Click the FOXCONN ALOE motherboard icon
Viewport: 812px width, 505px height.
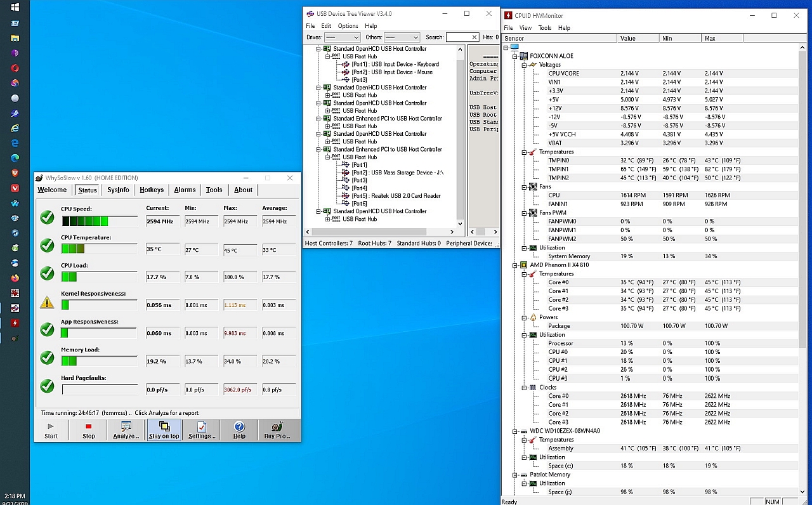[x=523, y=56]
